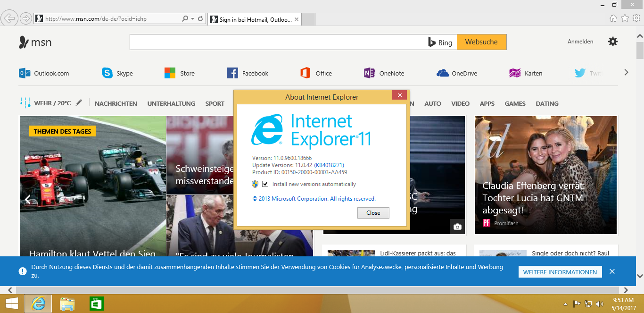The height and width of the screenshot is (313, 644).
Task: Refresh the page using the address bar reload icon
Action: 200,19
